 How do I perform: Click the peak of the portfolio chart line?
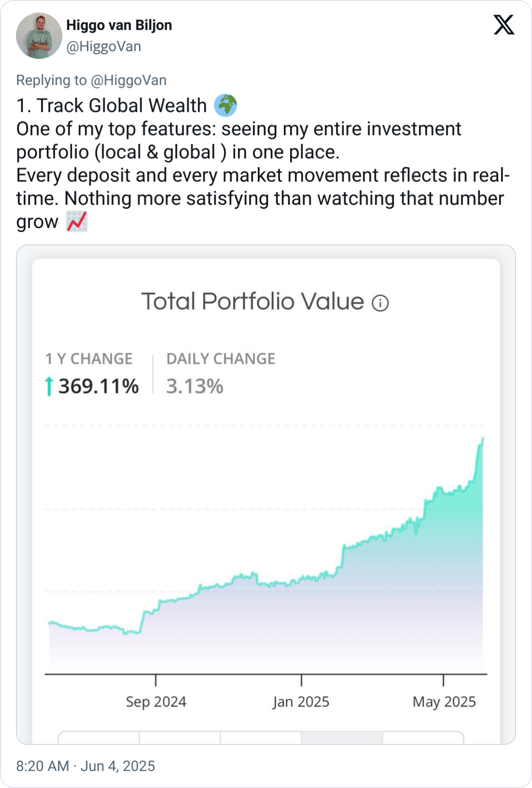coord(482,439)
